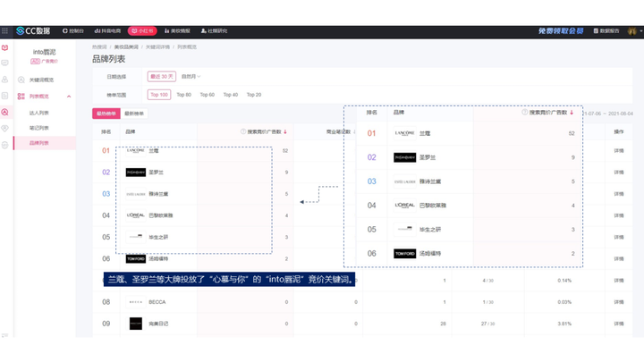Click the highlighted keyword icon in the left rail
This screenshot has height=362, width=644.
(x=5, y=112)
